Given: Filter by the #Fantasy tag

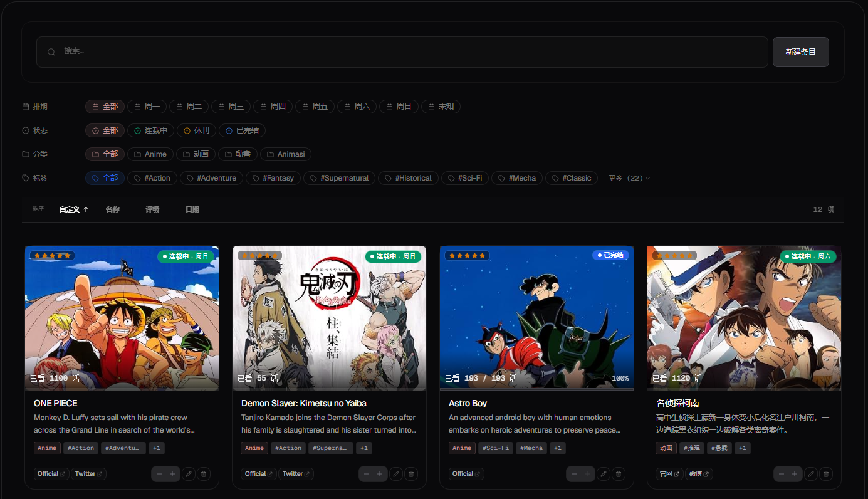Looking at the screenshot, I should tap(273, 178).
